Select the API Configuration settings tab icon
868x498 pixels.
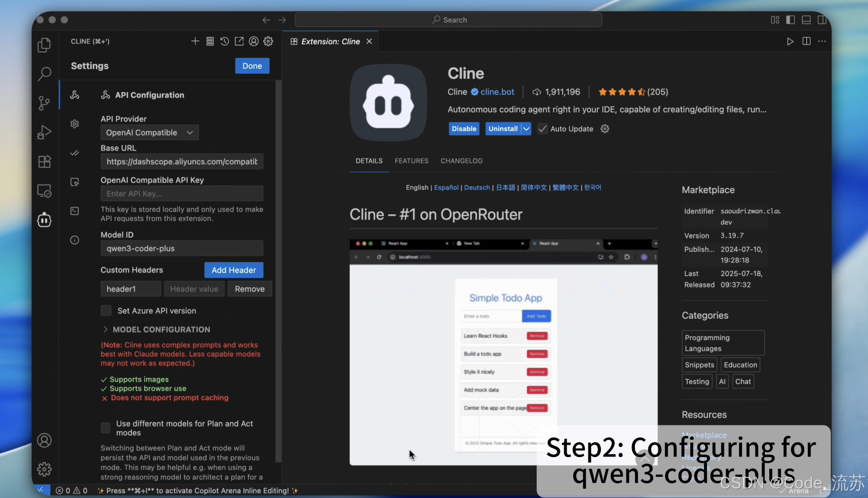75,95
